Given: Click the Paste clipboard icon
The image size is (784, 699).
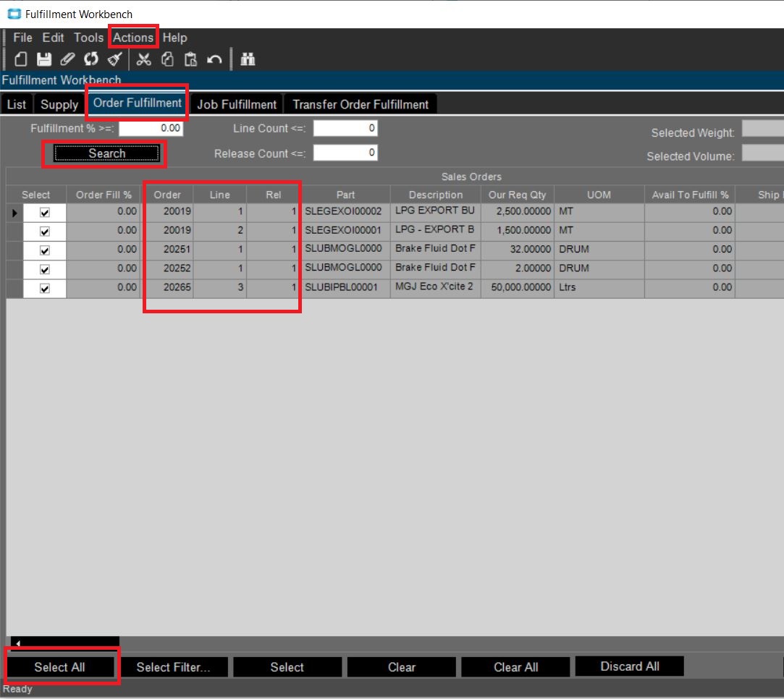Looking at the screenshot, I should 190,59.
